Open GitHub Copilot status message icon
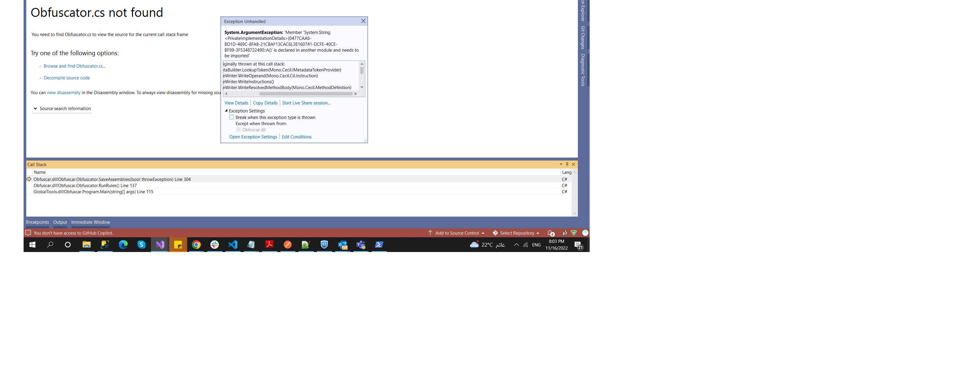This screenshot has width=980, height=373. [x=28, y=233]
